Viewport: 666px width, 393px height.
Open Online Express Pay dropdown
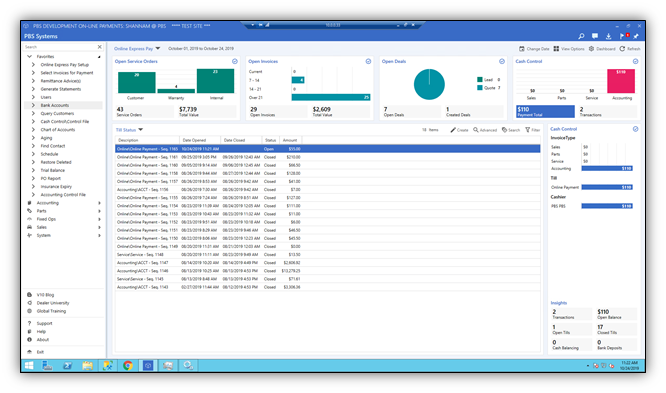click(158, 48)
